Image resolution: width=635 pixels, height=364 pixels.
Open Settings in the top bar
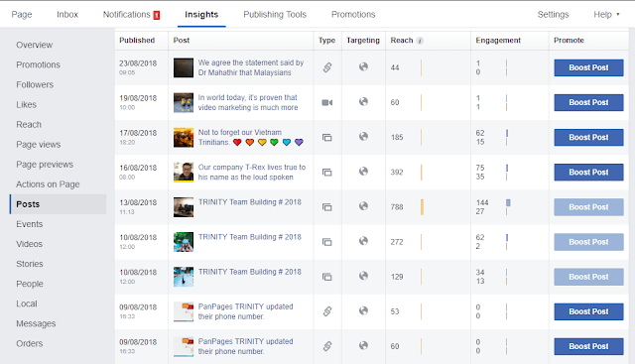553,15
